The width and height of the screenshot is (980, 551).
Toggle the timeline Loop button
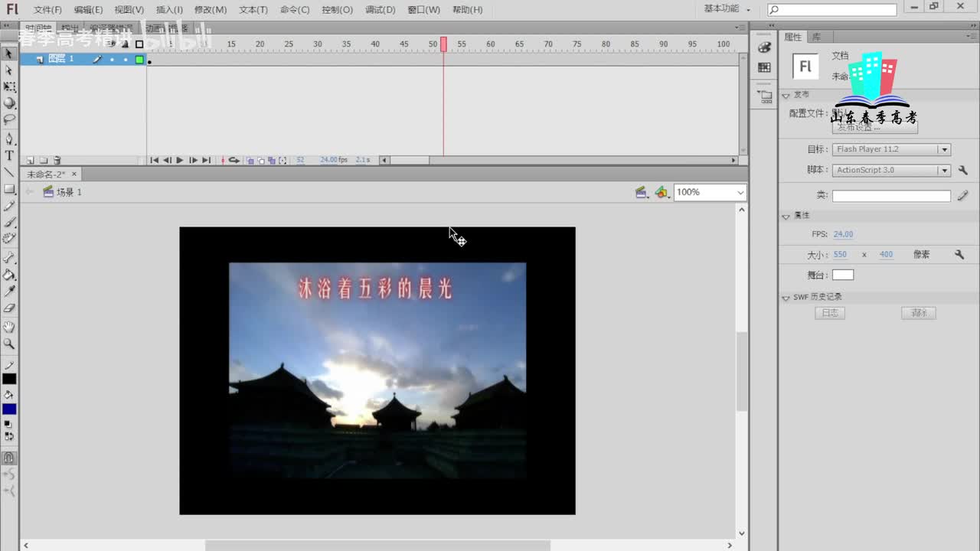pyautogui.click(x=234, y=161)
